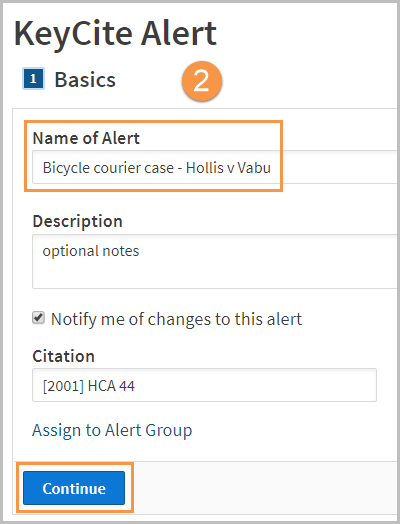The image size is (400, 524).
Task: Place cursor on Hollis v Vabu text
Action: [x=228, y=167]
